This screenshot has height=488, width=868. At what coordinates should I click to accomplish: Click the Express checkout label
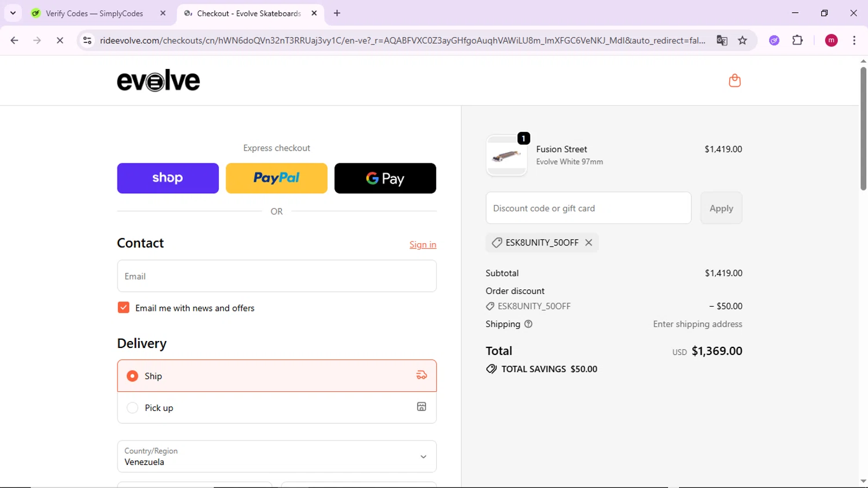coord(277,148)
